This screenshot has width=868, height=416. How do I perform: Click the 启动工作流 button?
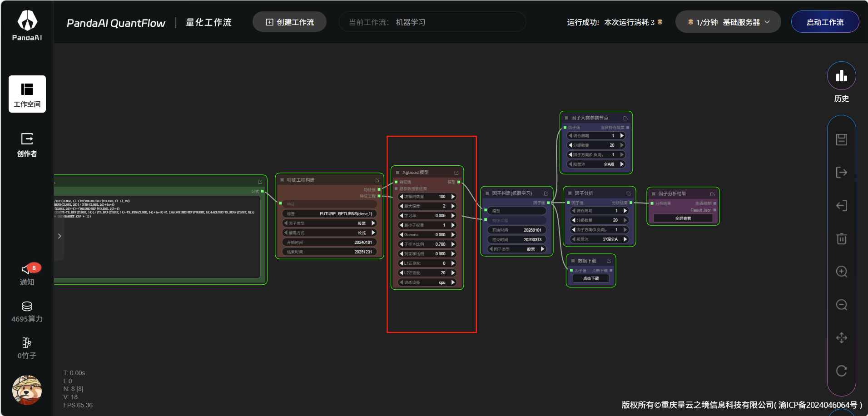click(825, 22)
